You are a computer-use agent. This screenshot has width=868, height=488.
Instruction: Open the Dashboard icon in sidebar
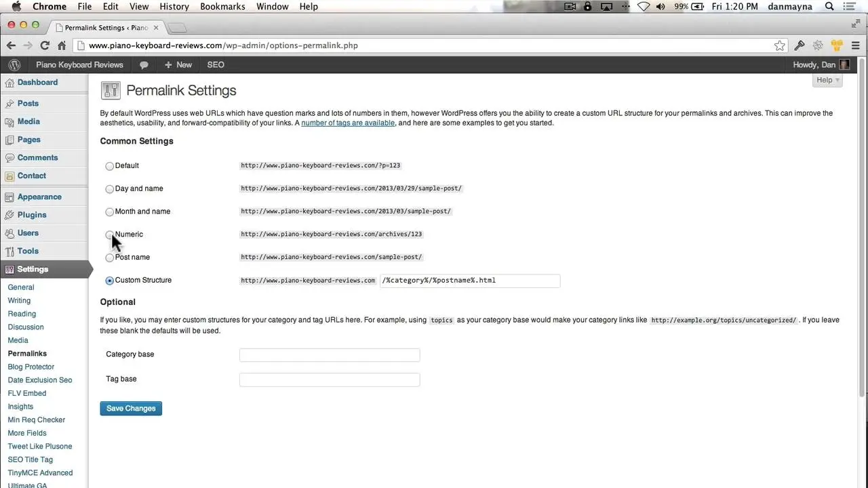(9, 83)
